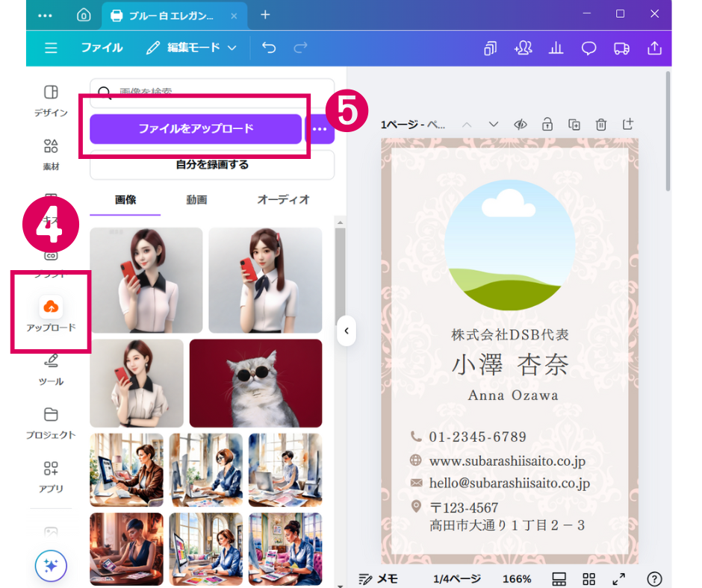The image size is (702, 588).
Task: Open the Elements (素材) sidebar panel
Action: 51,153
